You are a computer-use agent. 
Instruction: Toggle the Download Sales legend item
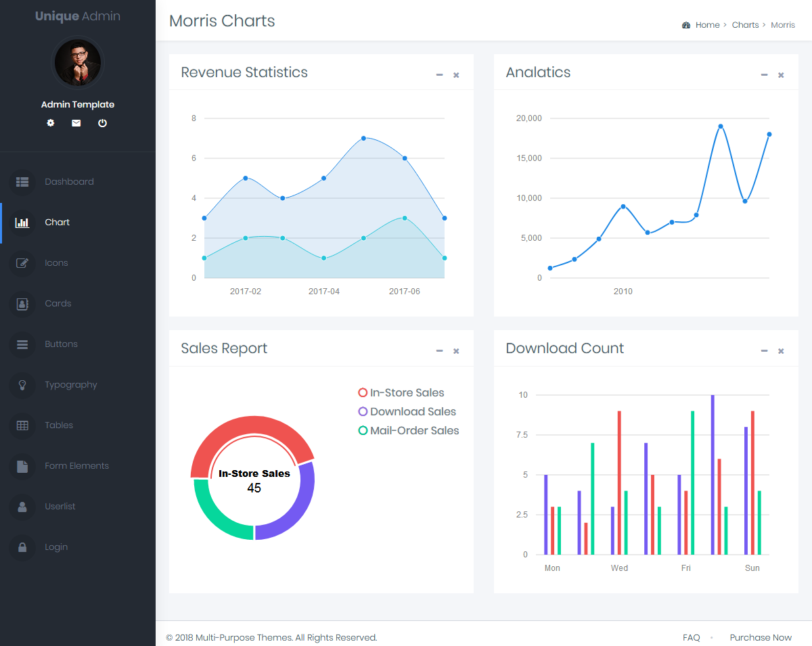tap(407, 411)
